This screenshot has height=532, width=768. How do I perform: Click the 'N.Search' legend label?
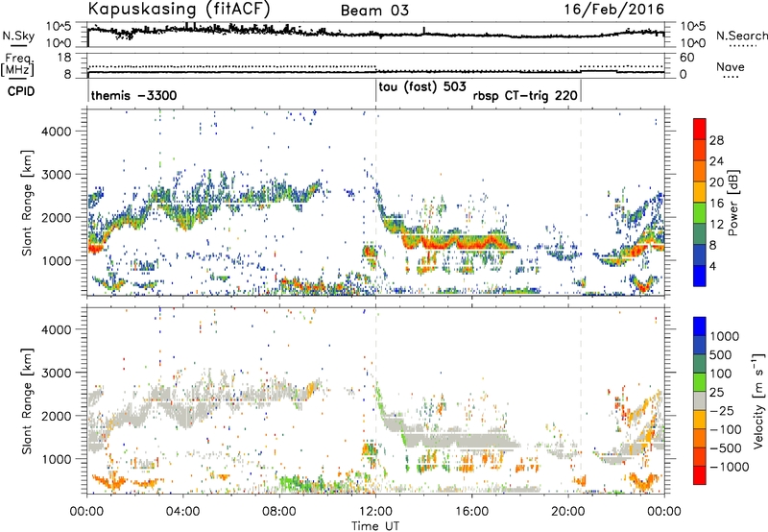coord(741,36)
